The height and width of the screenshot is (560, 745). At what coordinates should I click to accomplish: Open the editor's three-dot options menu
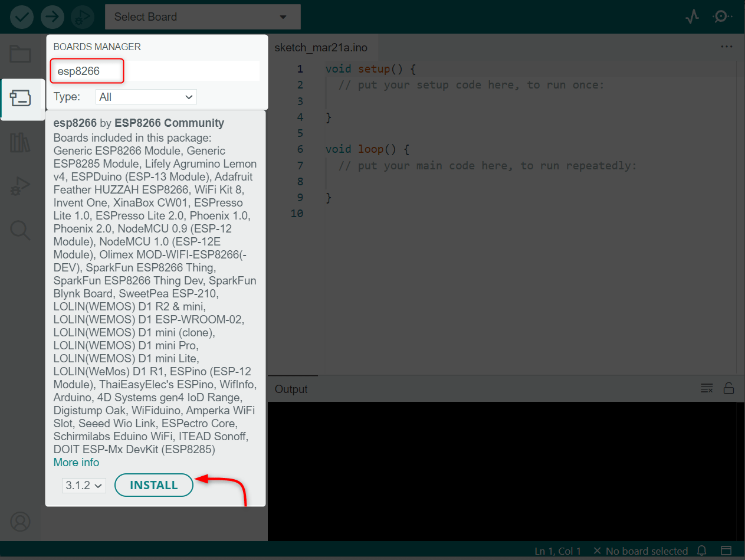[x=727, y=47]
